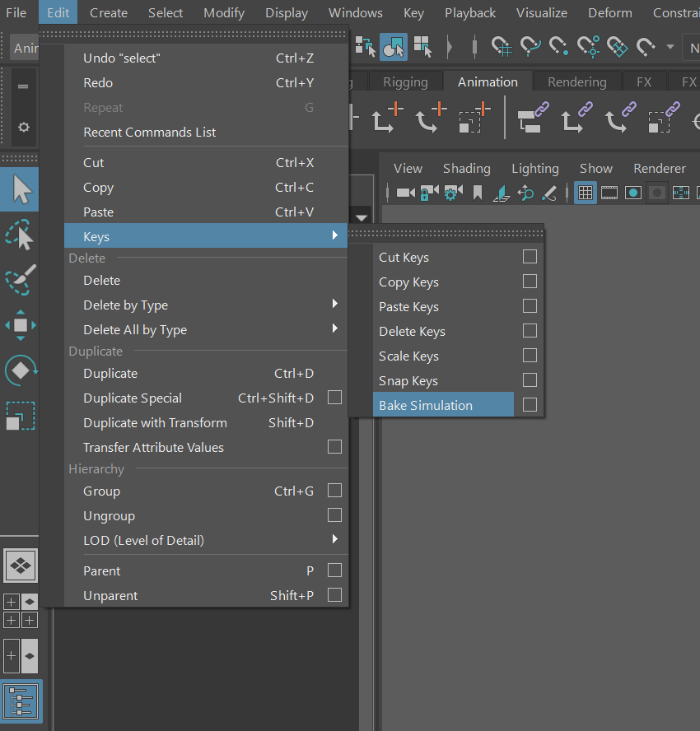Viewport: 700px width, 731px height.
Task: Open the snap options dropdown arrow
Action: (x=670, y=47)
